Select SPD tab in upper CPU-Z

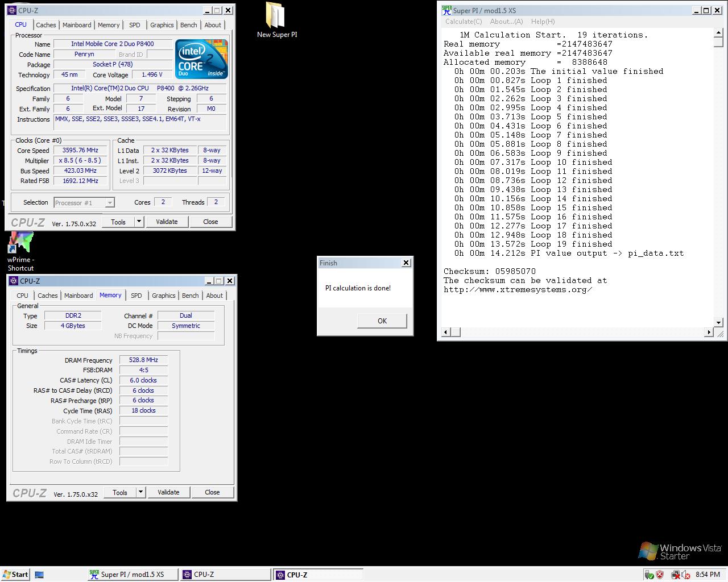[134, 25]
